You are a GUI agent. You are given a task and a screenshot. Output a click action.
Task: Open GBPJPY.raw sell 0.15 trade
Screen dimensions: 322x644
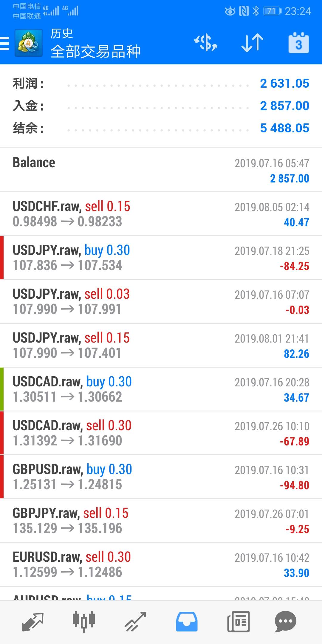click(161, 521)
